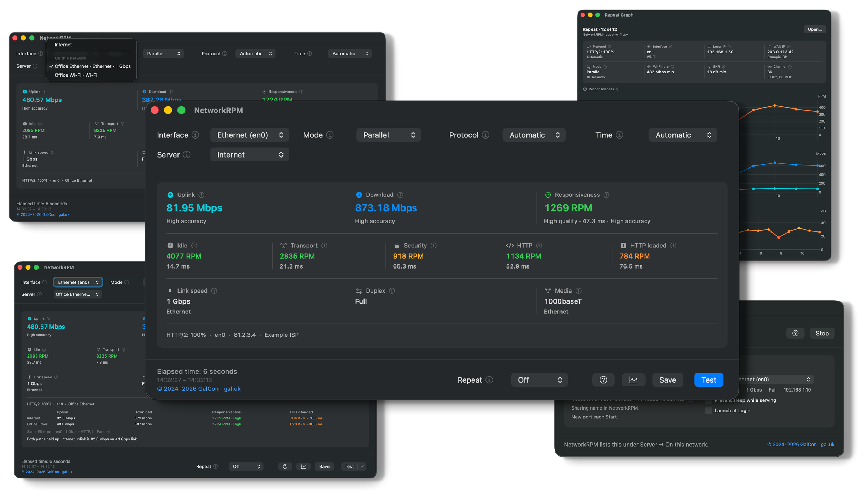The height and width of the screenshot is (500, 868).
Task: Show Transport info in the front window
Action: pos(324,246)
